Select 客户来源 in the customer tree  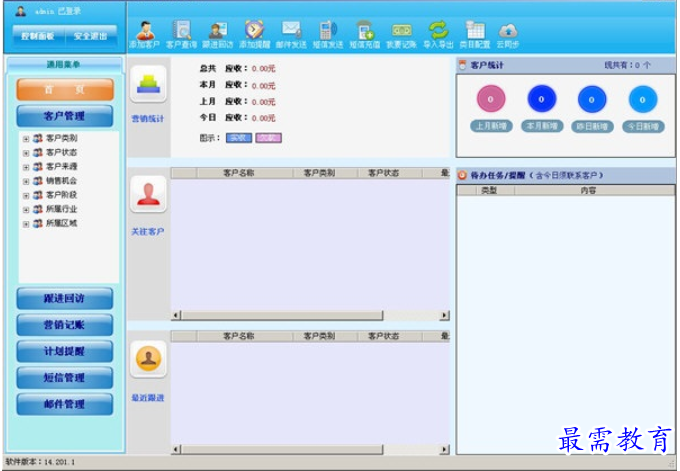pos(61,167)
